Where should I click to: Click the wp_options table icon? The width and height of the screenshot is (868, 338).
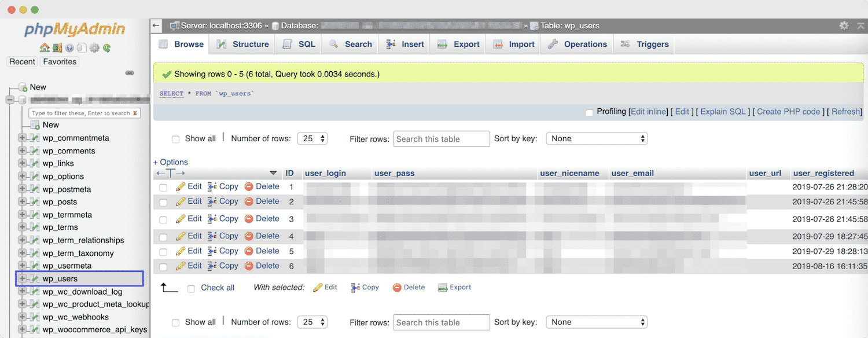35,177
